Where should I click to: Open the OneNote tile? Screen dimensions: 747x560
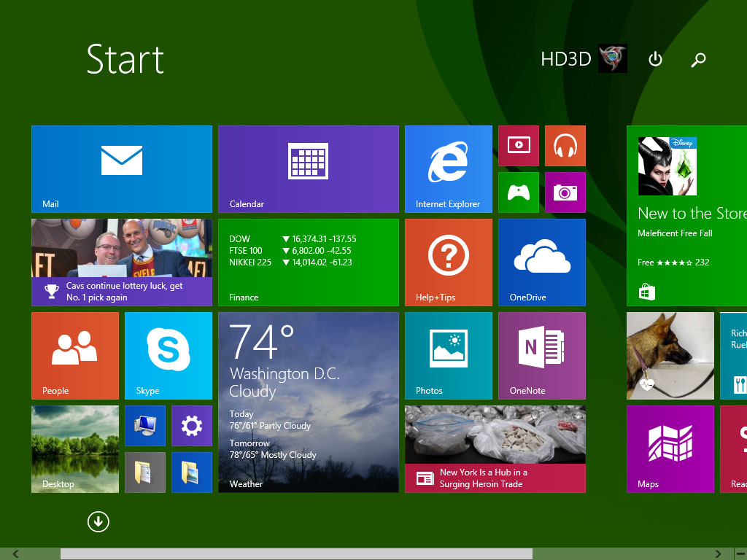(x=542, y=356)
